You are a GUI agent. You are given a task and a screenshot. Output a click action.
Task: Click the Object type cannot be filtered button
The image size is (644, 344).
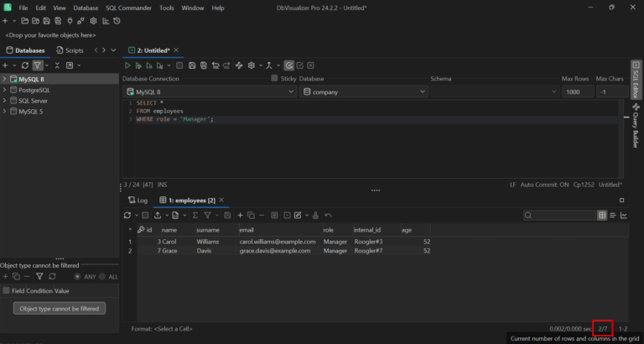pos(59,308)
